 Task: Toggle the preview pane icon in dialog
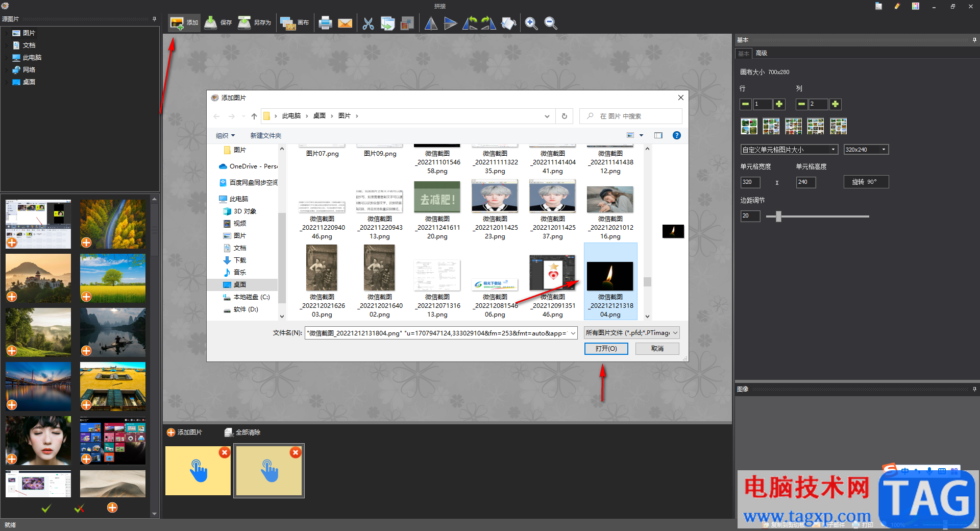658,135
